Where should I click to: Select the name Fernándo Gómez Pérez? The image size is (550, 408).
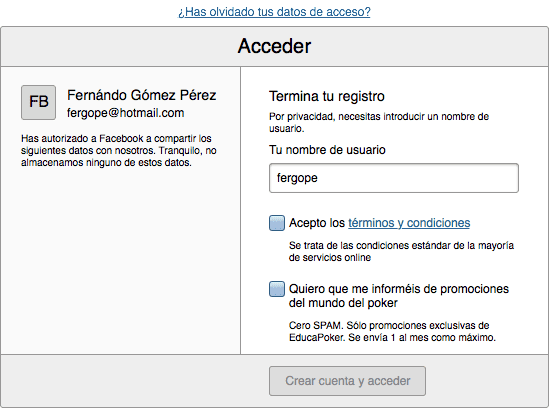[142, 95]
